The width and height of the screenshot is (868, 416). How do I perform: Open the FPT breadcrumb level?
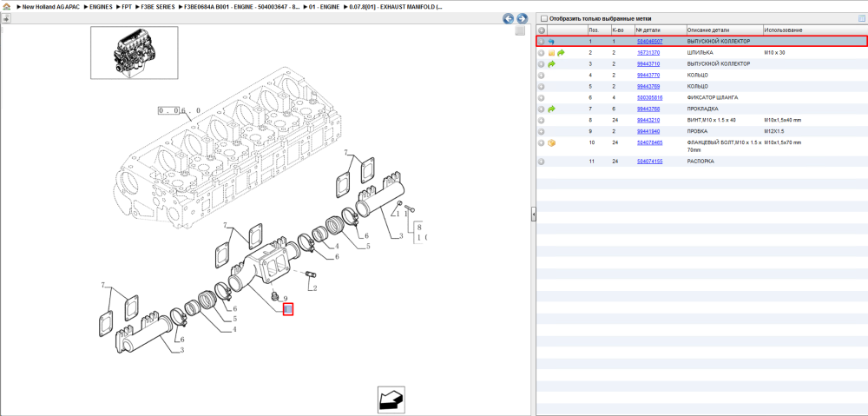[127, 7]
